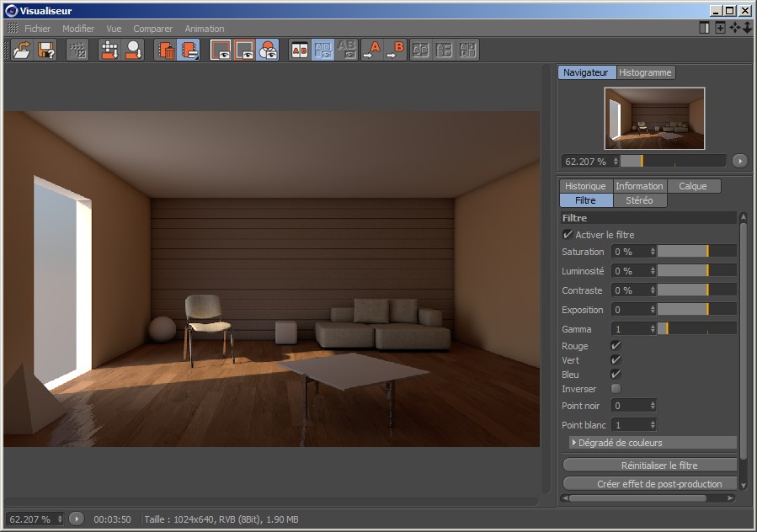This screenshot has width=757, height=532.
Task: Click the clear history trash icon
Action: tap(166, 50)
